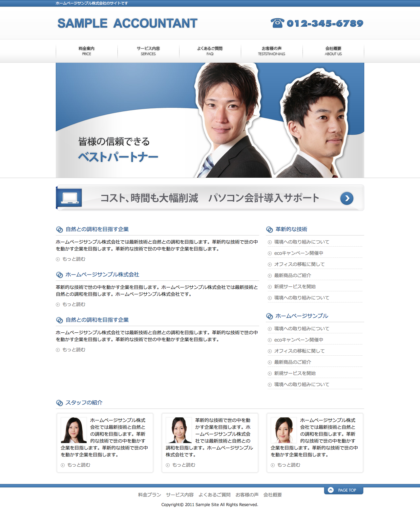
Task: Click arrow bullet beside first ecoキャンペーン開催中
Action: tap(270, 254)
